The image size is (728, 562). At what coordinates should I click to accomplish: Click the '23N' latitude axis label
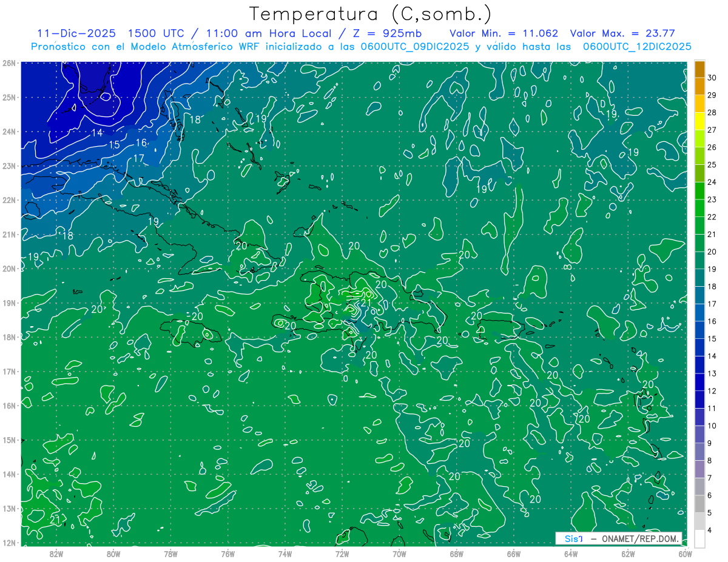[8, 166]
